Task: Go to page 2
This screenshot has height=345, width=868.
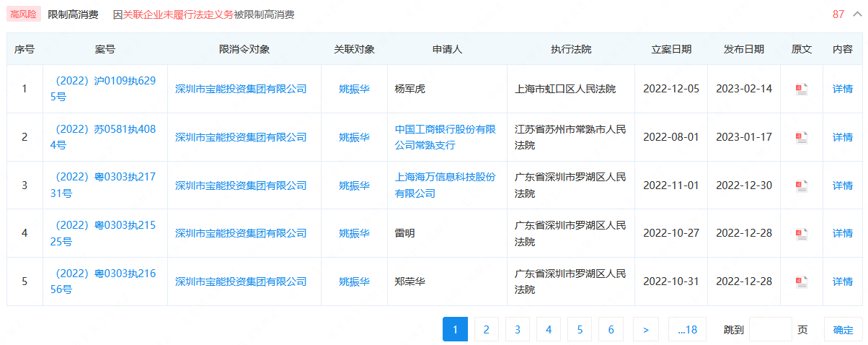Action: coord(486,329)
